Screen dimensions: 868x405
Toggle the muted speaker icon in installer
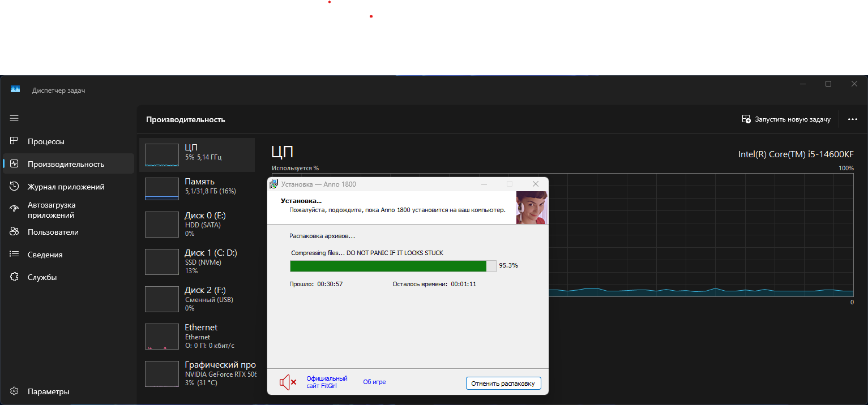(x=288, y=382)
